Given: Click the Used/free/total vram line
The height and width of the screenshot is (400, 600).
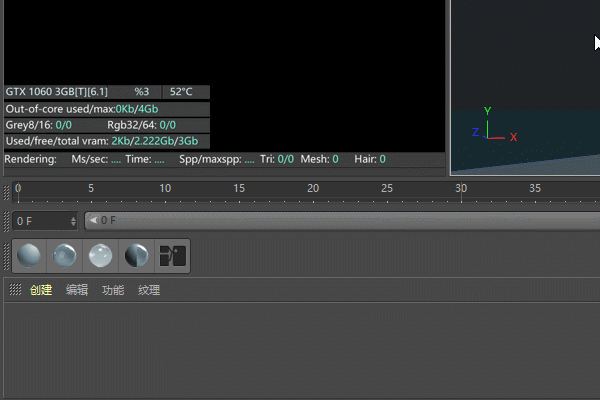Looking at the screenshot, I should pos(102,141).
